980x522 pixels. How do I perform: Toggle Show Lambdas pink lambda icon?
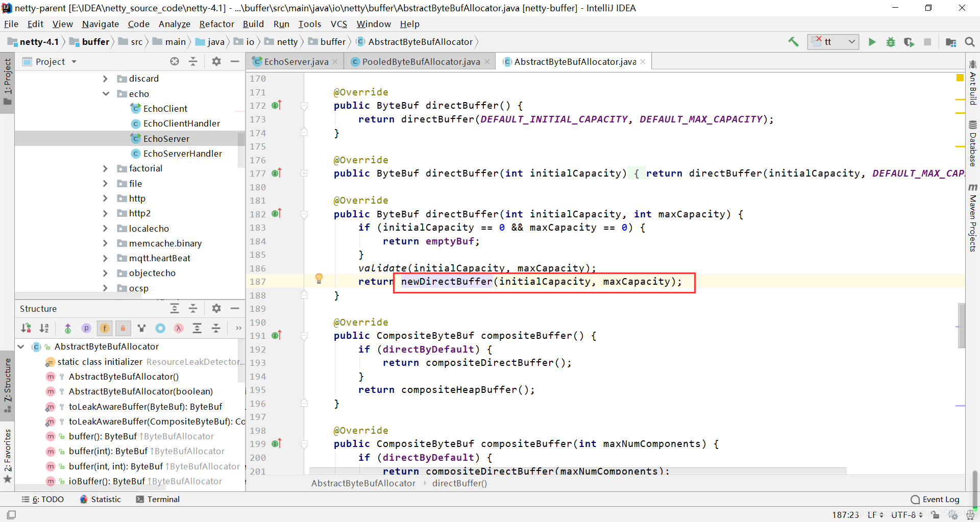179,328
